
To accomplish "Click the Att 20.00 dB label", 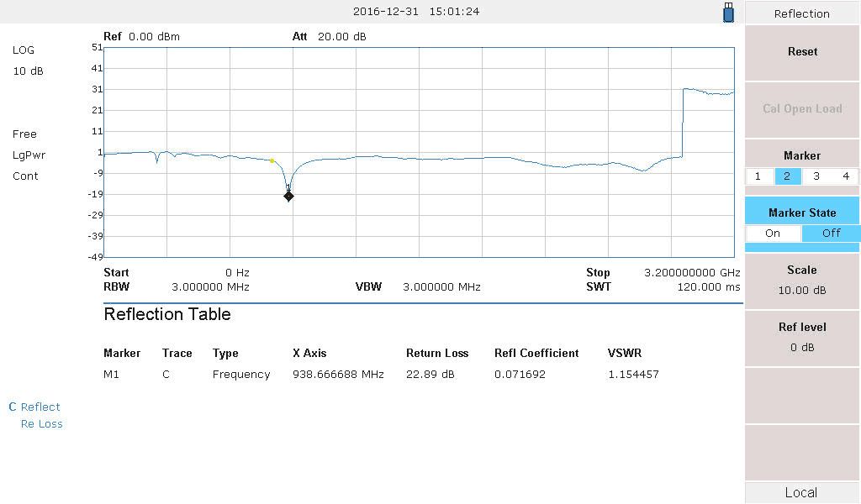I will coord(329,37).
